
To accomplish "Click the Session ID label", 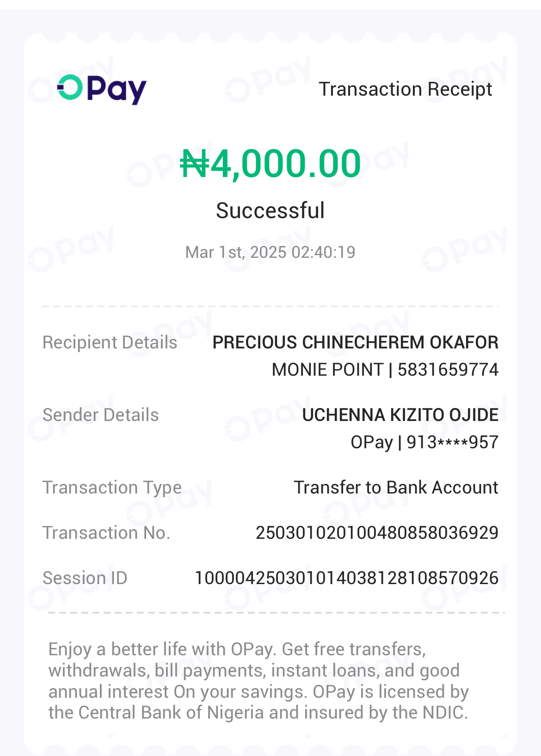I will coord(85,578).
